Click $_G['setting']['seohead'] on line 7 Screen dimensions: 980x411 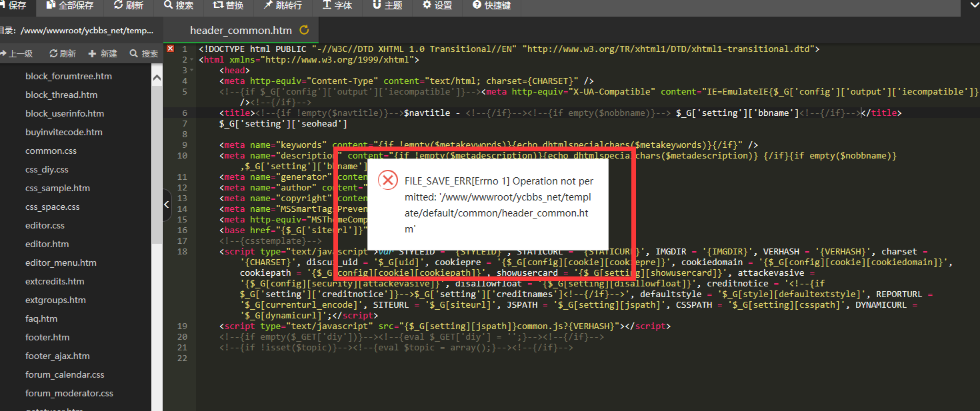click(283, 123)
